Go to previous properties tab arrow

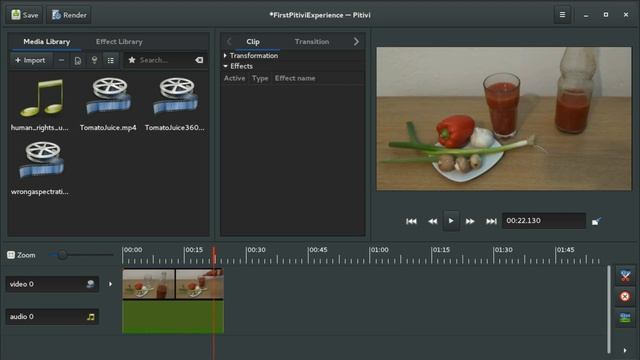pyautogui.click(x=229, y=42)
